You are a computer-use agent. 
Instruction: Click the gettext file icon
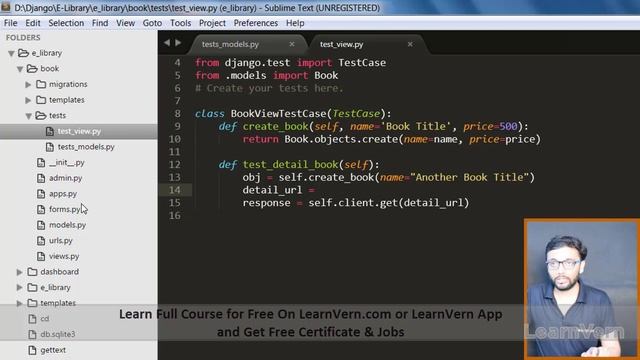(x=32, y=350)
